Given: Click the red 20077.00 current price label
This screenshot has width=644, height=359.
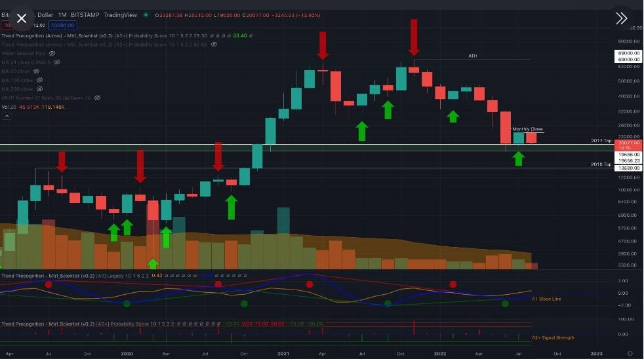Looking at the screenshot, I should point(628,142).
